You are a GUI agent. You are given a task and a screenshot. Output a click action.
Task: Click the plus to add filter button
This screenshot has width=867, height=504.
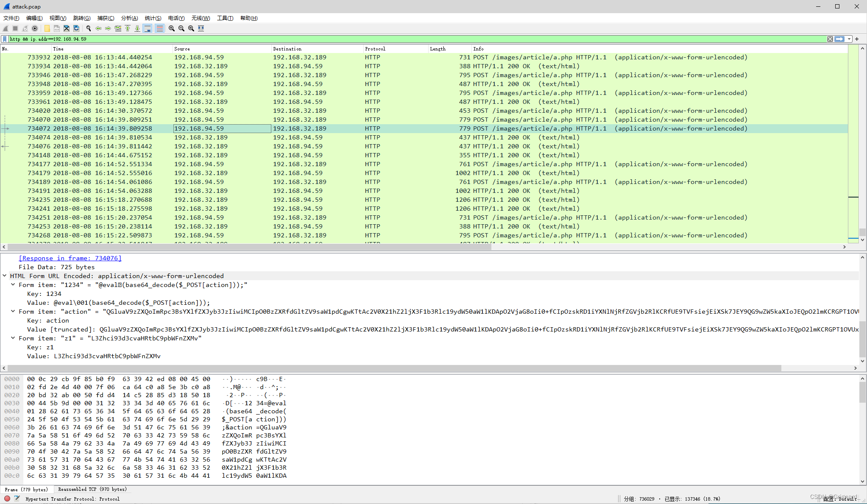[x=857, y=39]
